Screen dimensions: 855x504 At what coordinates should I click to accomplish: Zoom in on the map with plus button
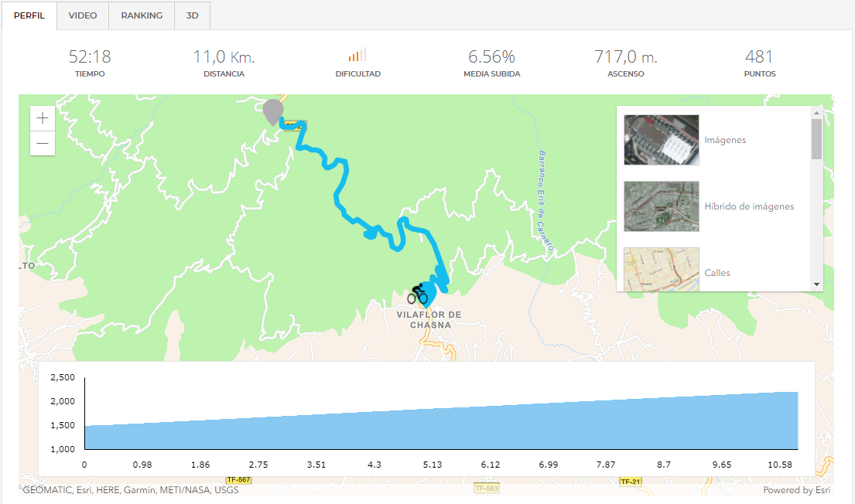(43, 118)
